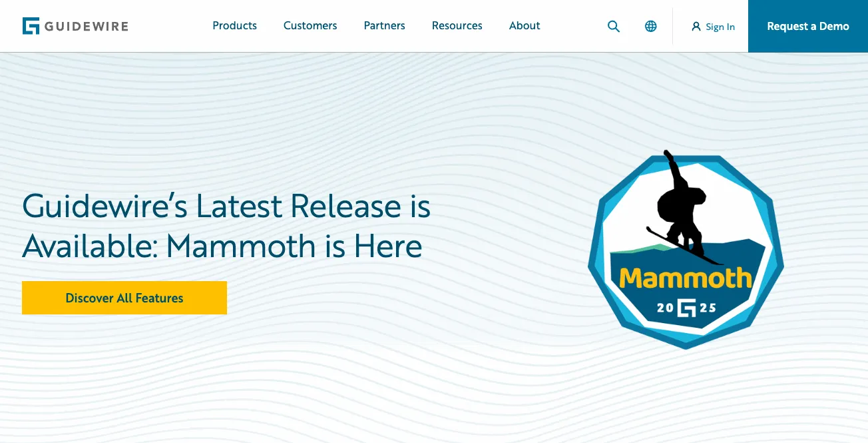Click the Sign In user icon

point(696,27)
